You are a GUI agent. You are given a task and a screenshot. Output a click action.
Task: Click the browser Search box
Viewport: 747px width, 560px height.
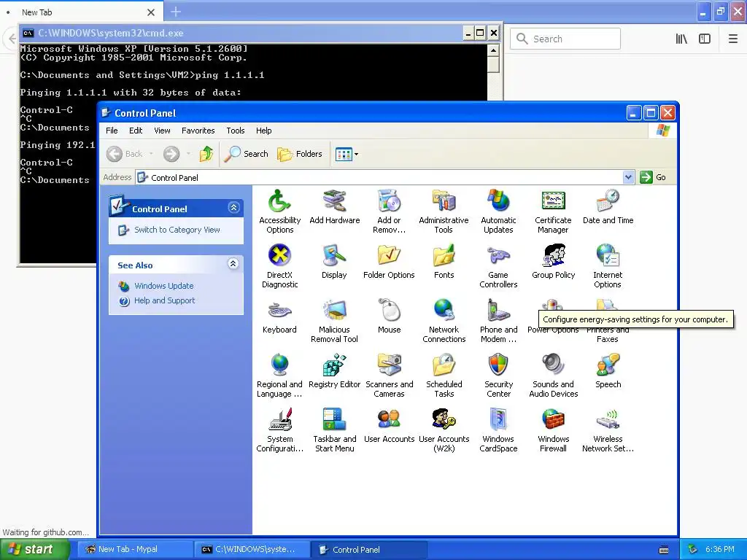coord(565,39)
